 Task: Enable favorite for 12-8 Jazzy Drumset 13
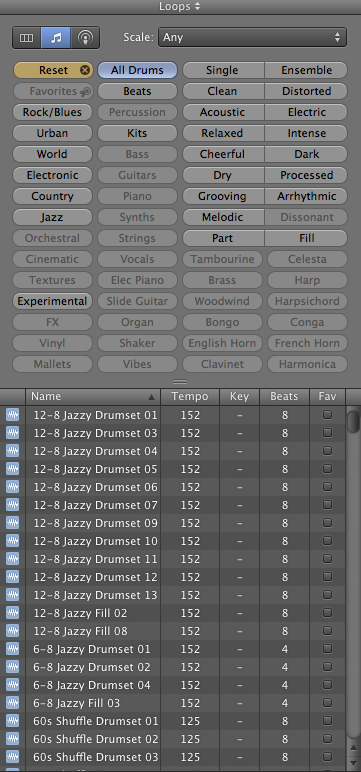coord(327,595)
